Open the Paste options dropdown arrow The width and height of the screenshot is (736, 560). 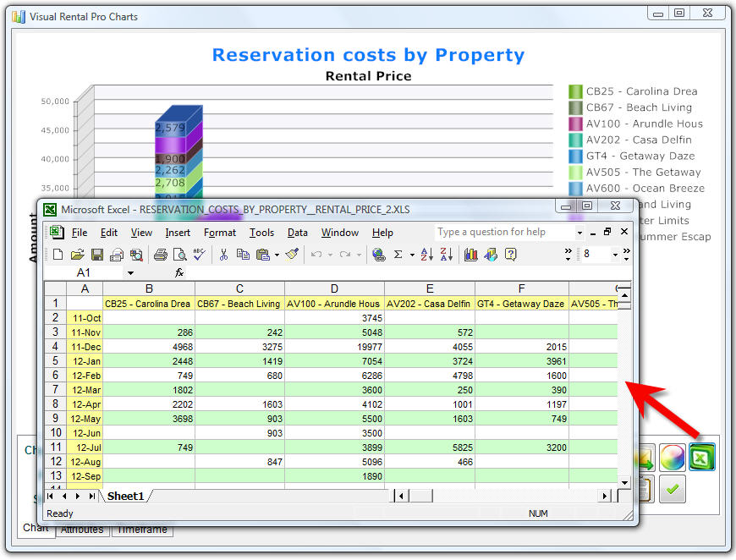point(277,255)
